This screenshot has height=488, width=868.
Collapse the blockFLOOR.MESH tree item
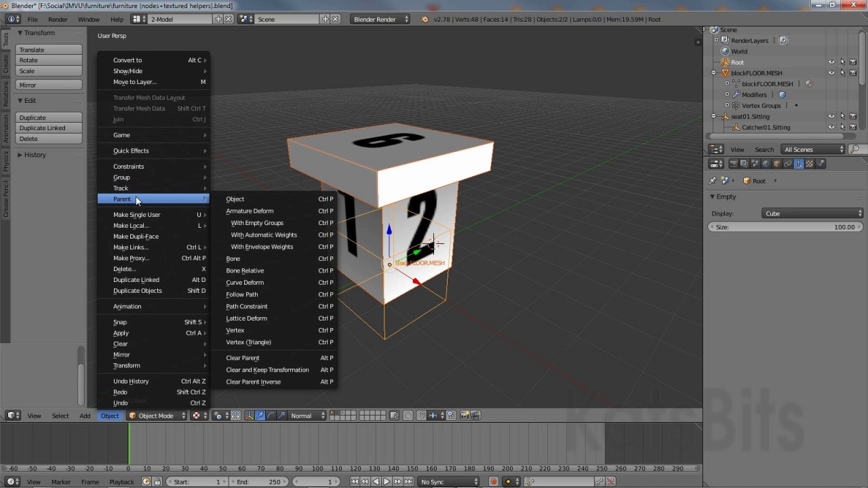[x=713, y=73]
